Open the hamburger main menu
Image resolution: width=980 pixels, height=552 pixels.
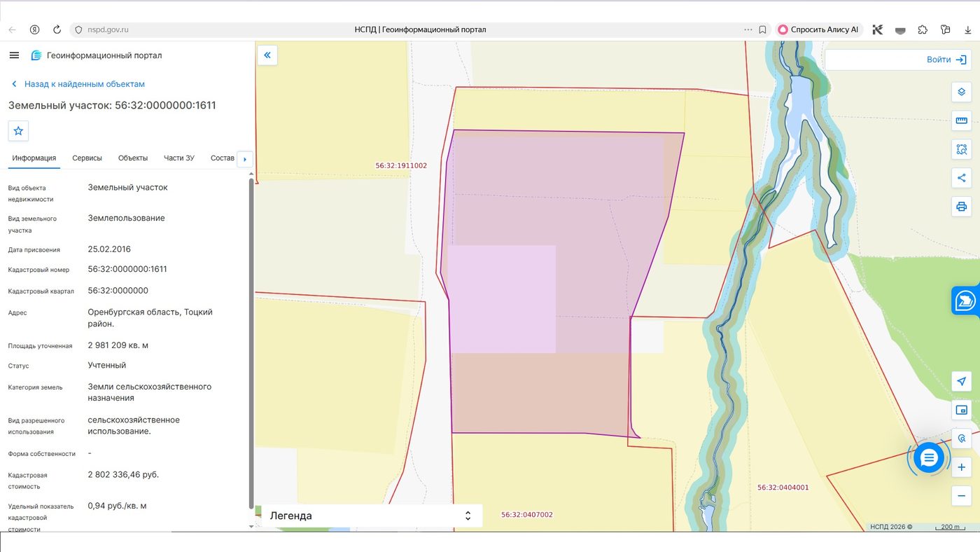click(14, 55)
